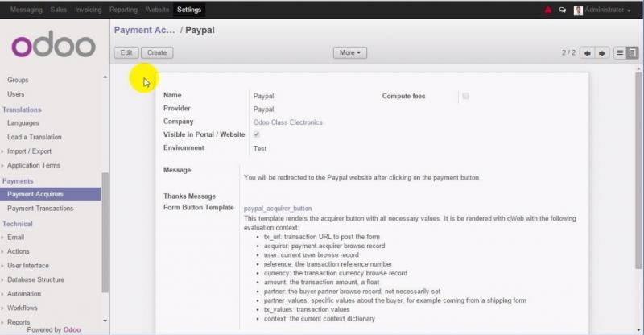Screen dimensions: 644x335
Task: Open the Invoicing top menu
Action: point(89,10)
